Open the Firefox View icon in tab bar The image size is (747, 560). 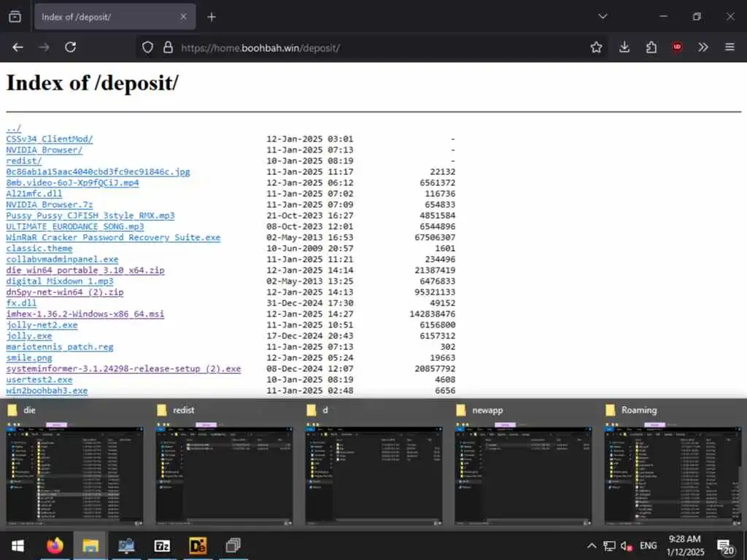pyautogui.click(x=15, y=17)
